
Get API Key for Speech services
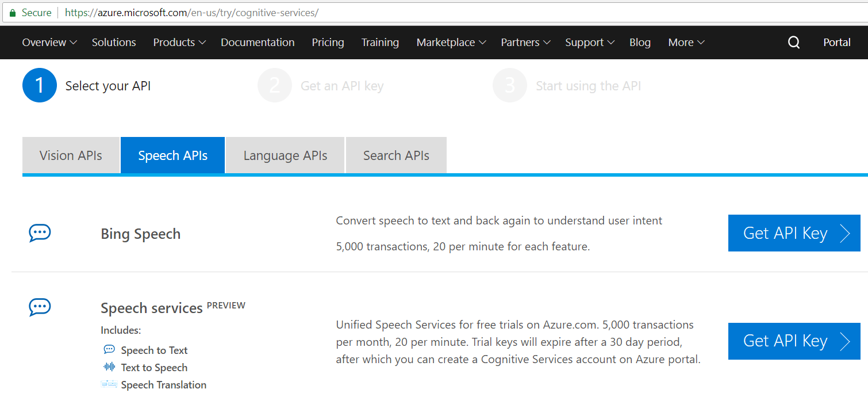click(794, 341)
